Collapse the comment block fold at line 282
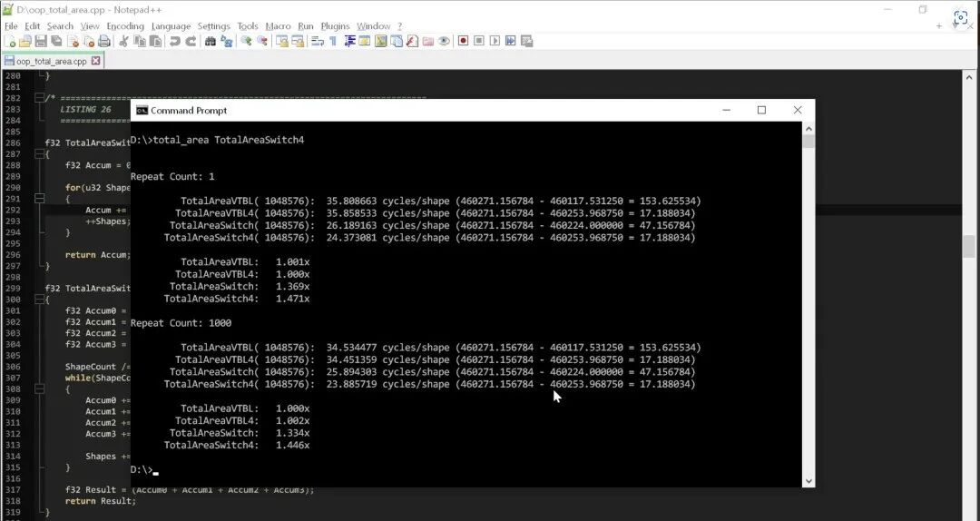 [x=39, y=98]
